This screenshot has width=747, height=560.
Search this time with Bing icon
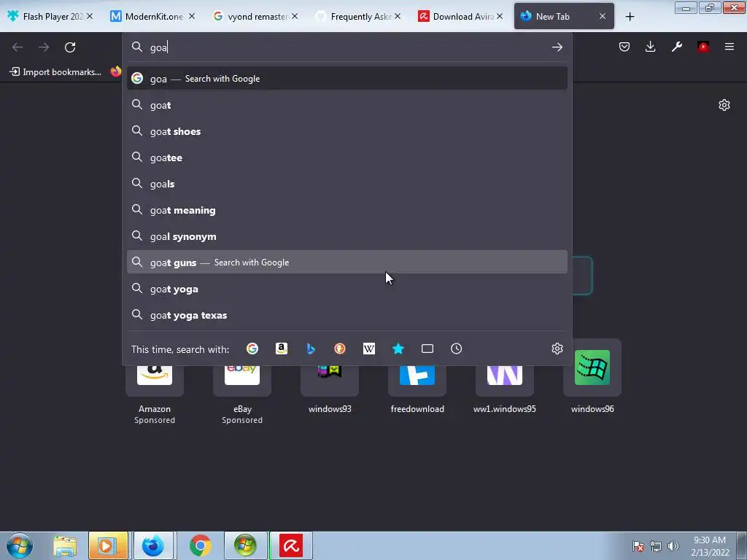311,349
